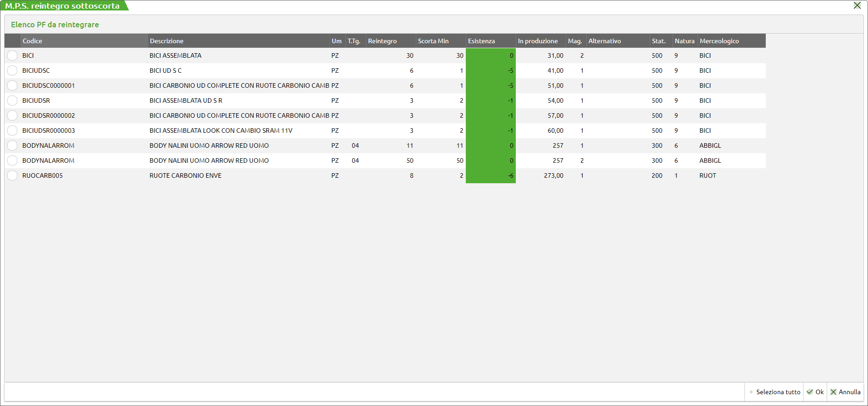Click the Merceologico column header
The image size is (868, 406).
tap(719, 41)
